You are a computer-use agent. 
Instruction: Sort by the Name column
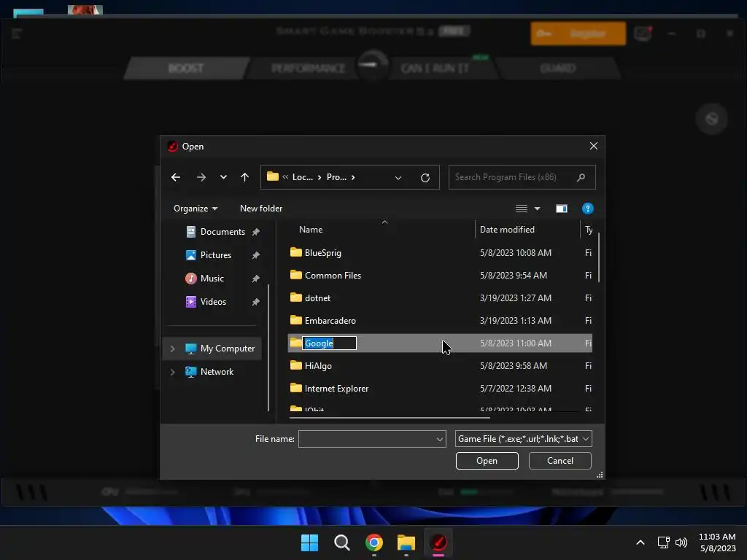(x=311, y=230)
